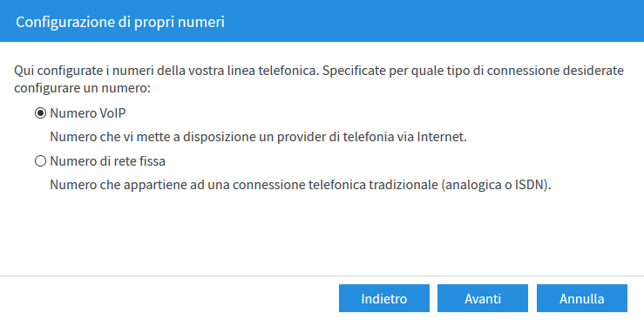Go forward with the Avanti button
Screen dimensions: 644x320
483,298
